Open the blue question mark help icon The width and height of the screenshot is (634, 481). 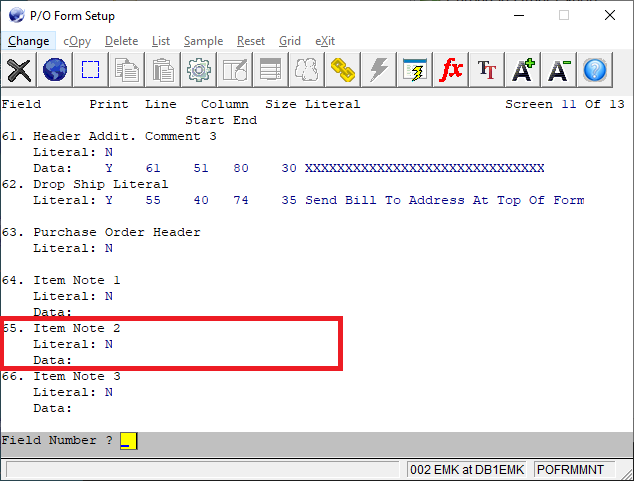(x=595, y=70)
